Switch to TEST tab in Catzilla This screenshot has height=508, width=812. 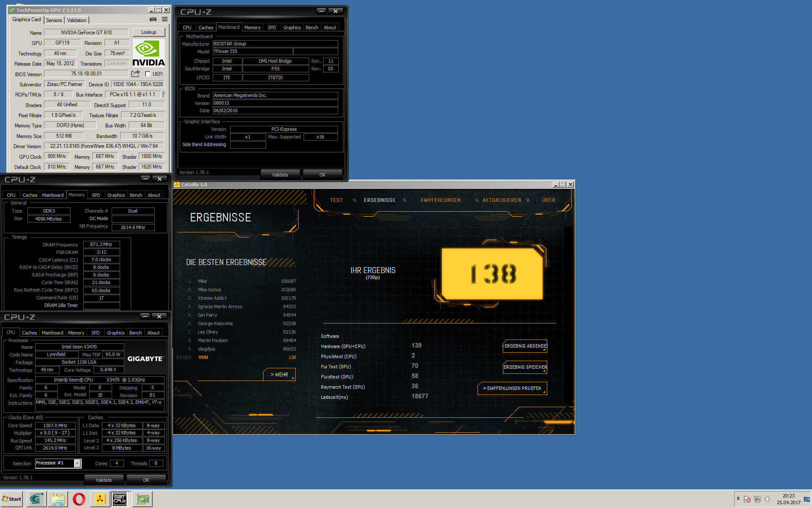pyautogui.click(x=337, y=200)
